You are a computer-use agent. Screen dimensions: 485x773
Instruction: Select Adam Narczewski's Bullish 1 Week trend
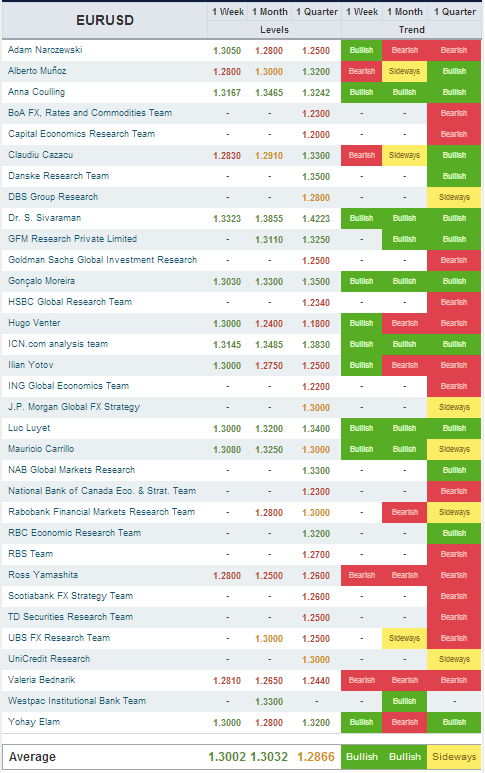(x=361, y=50)
